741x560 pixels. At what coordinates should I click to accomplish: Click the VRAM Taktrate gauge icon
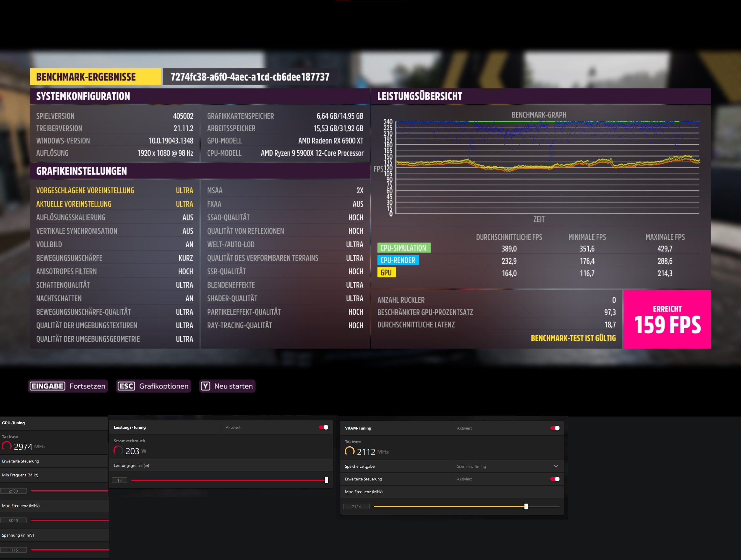349,451
